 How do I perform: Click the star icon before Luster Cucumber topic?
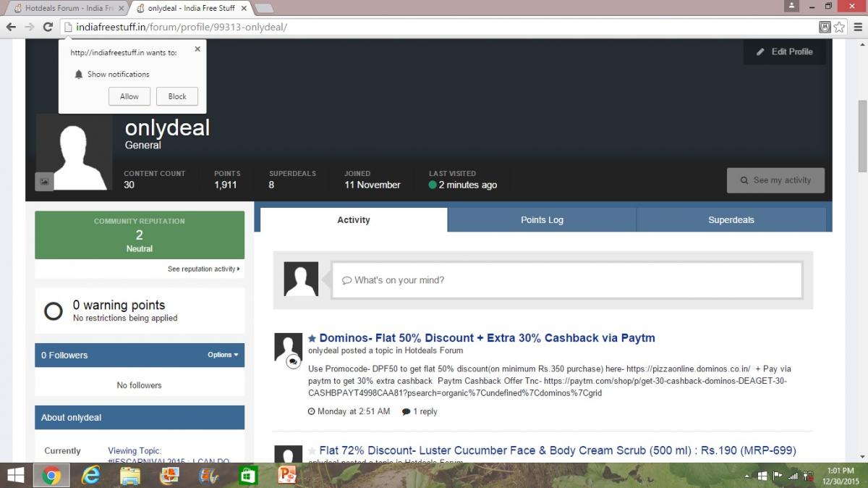click(312, 451)
